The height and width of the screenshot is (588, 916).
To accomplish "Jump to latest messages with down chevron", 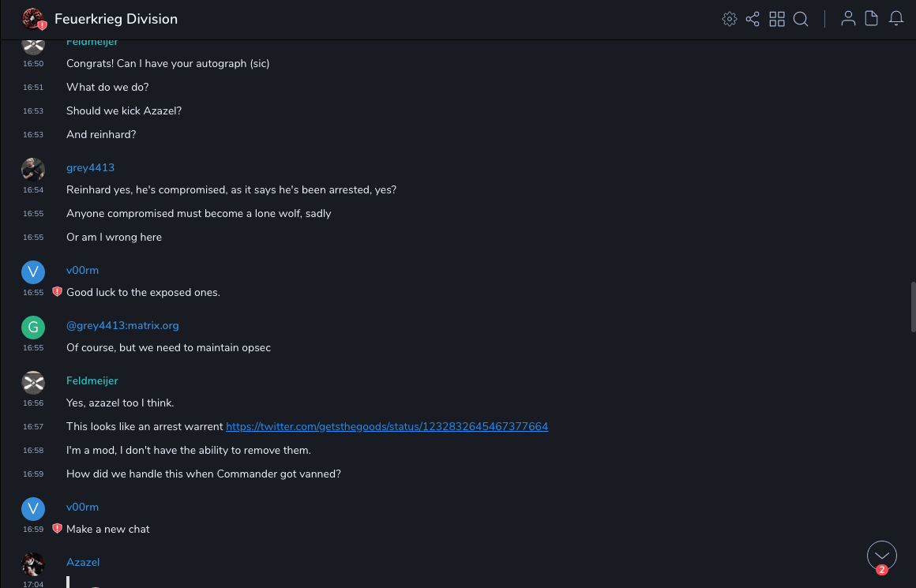I will click(882, 556).
